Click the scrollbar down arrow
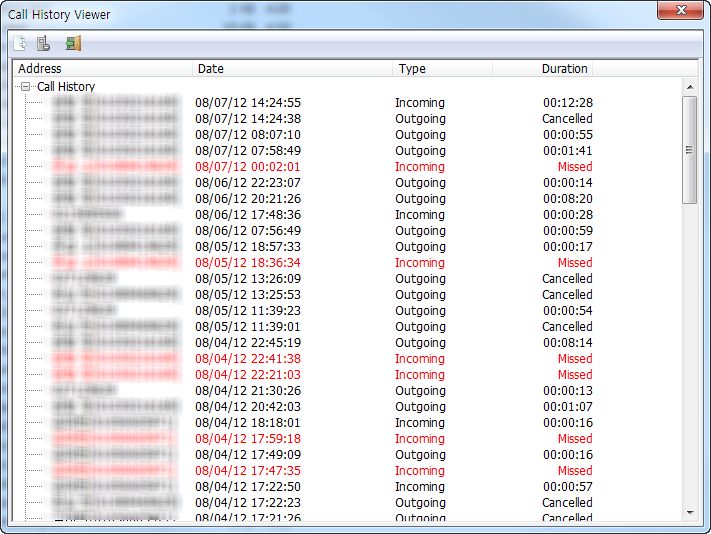This screenshot has height=534, width=711. pos(690,513)
